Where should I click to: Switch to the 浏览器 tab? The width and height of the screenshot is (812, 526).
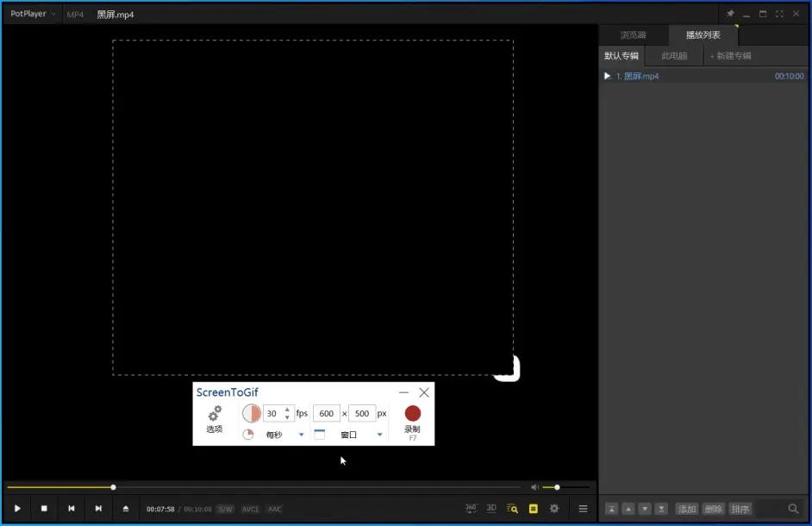pyautogui.click(x=634, y=35)
